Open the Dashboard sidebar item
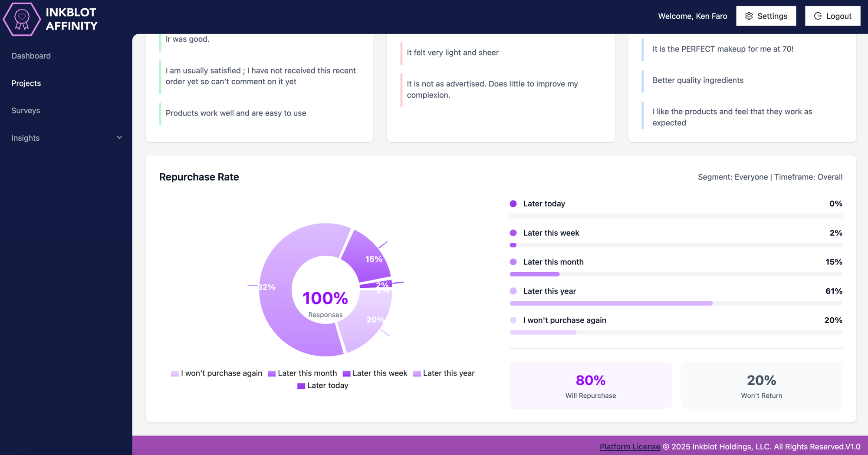Screen dimensions: 868x455 31,56
